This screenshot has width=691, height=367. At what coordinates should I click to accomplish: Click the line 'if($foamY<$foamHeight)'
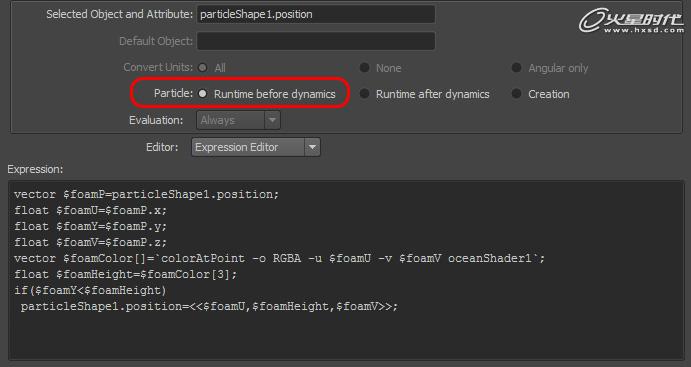click(x=90, y=290)
